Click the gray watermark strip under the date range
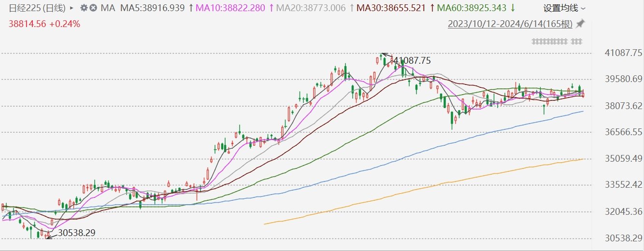Viewport: 644px width, 251px height. (x=557, y=42)
